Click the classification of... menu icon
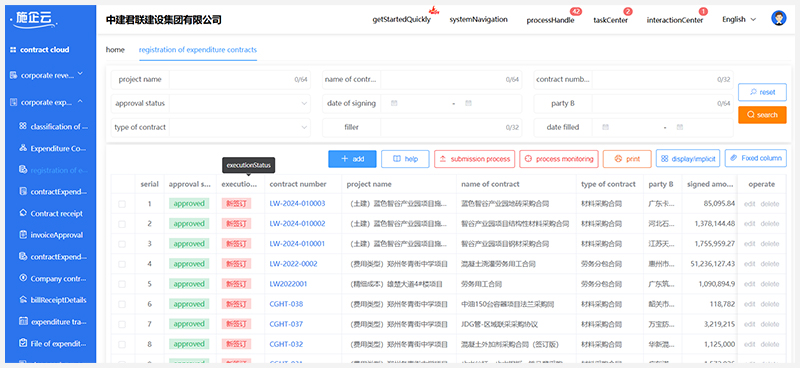 22,126
